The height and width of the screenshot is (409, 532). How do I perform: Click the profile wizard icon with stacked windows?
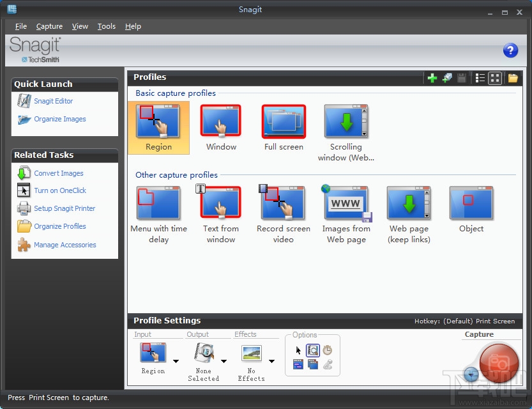[447, 78]
